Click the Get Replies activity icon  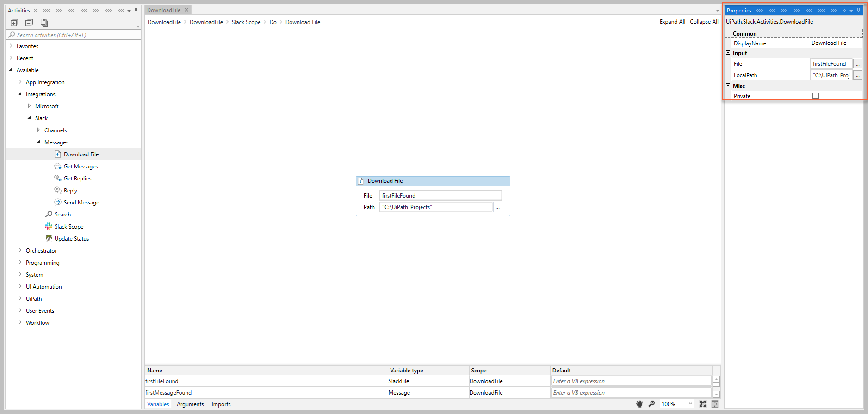point(58,178)
